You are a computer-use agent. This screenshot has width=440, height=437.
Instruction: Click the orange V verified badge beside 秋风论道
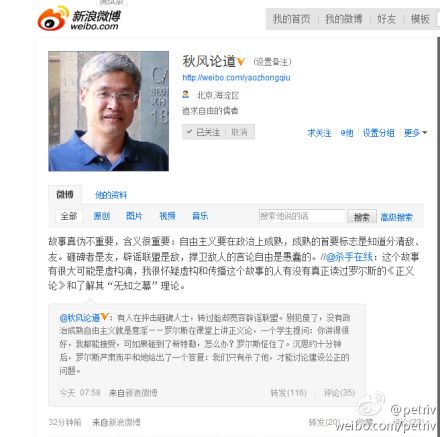241,61
